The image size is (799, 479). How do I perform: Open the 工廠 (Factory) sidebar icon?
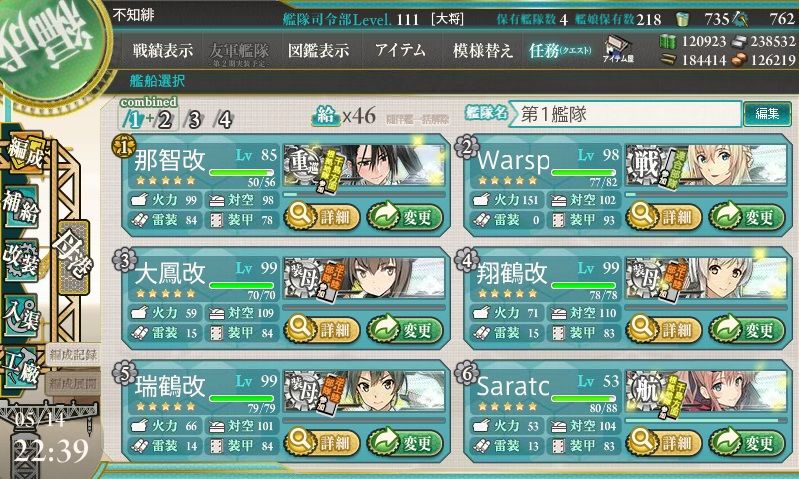pos(21,368)
